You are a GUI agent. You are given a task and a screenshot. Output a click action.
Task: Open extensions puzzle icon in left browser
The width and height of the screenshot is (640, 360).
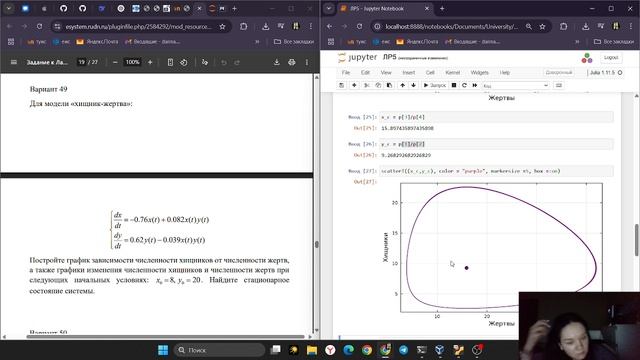click(x=243, y=26)
